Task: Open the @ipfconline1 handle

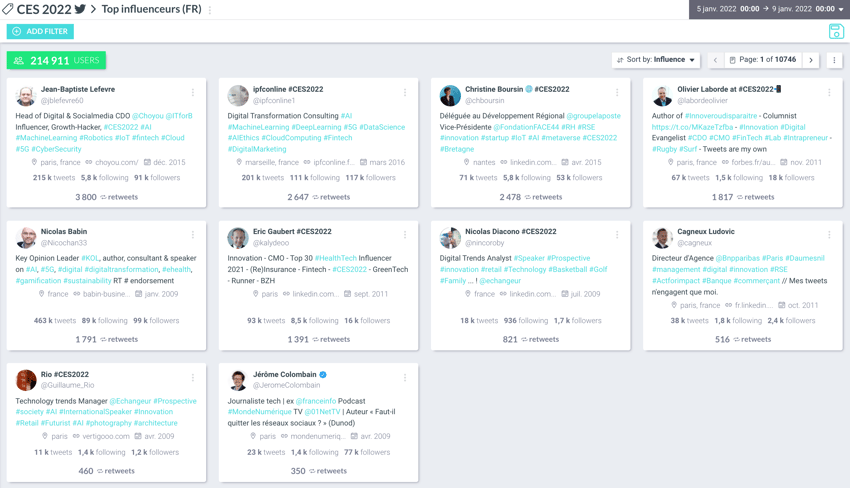Action: point(274,100)
